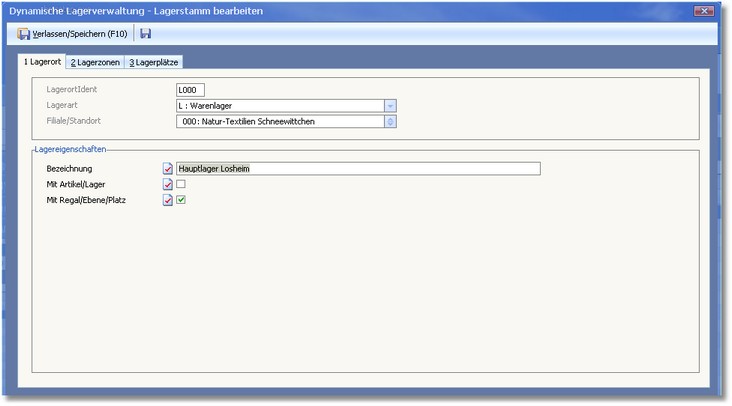
Task: Click the Lagerart field label
Action: [62, 106]
